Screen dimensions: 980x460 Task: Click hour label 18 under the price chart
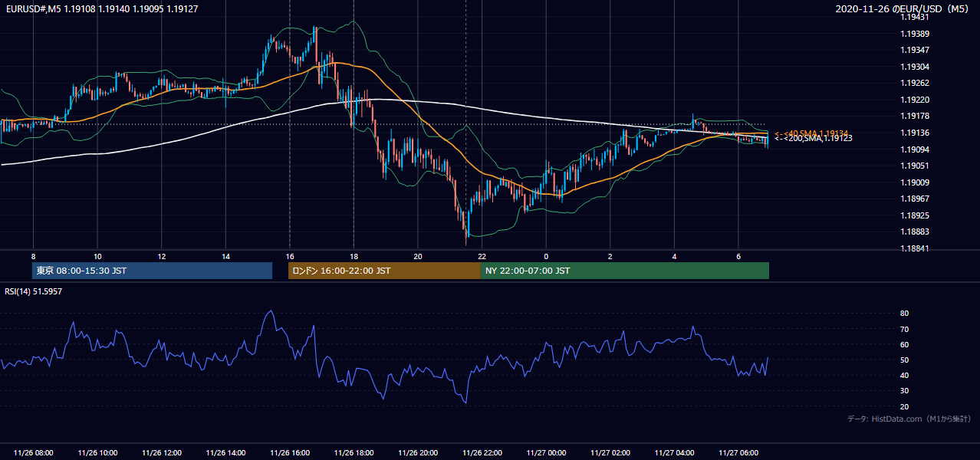point(354,256)
